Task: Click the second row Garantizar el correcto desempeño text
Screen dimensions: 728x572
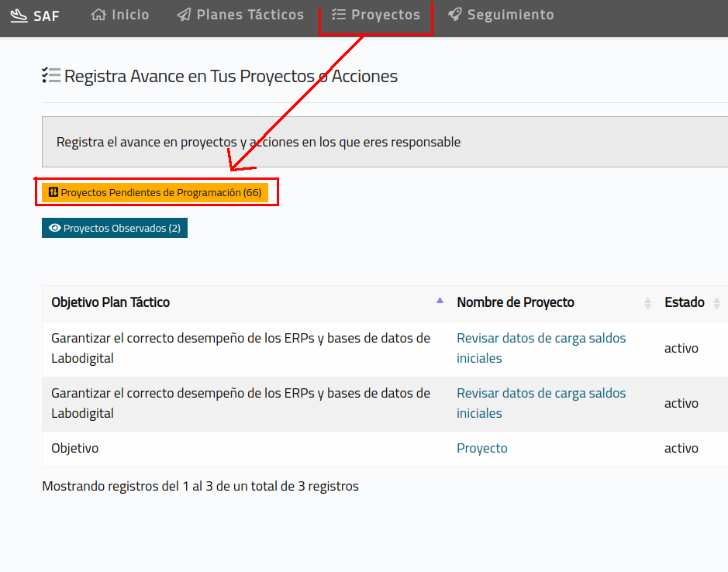Action: (240, 403)
